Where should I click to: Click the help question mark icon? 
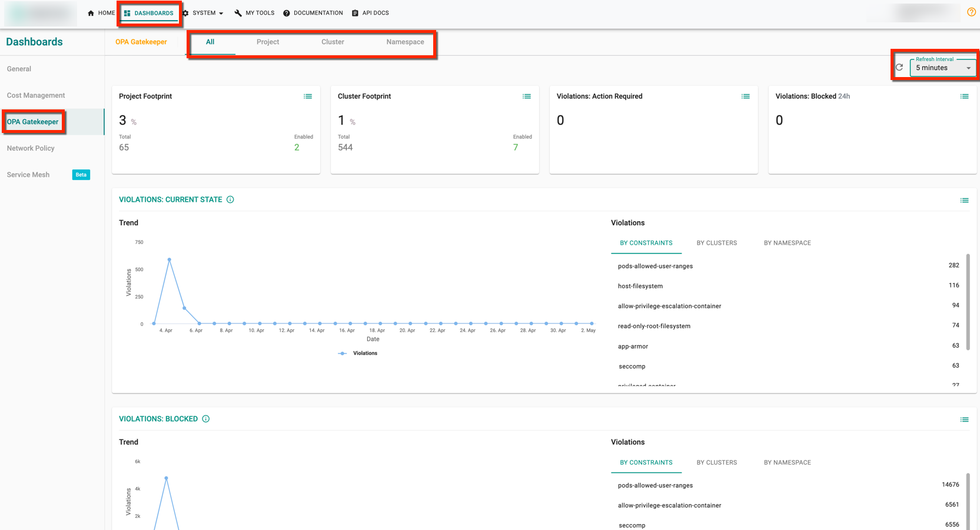(971, 12)
